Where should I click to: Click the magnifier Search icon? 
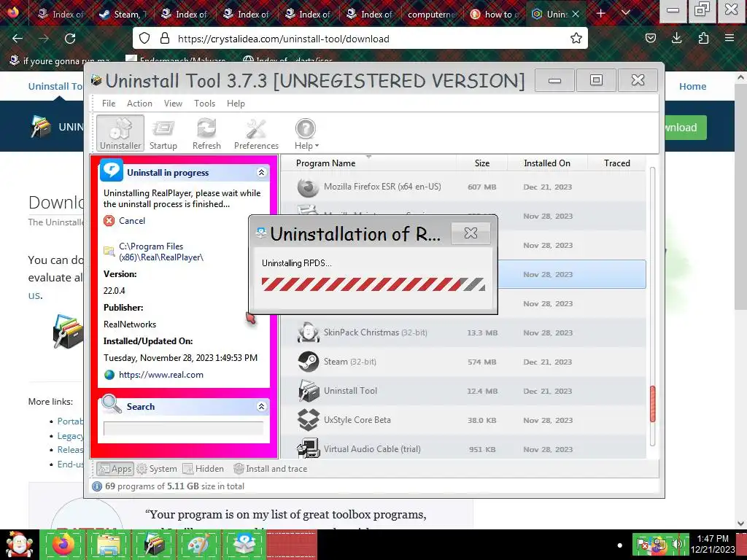[112, 404]
